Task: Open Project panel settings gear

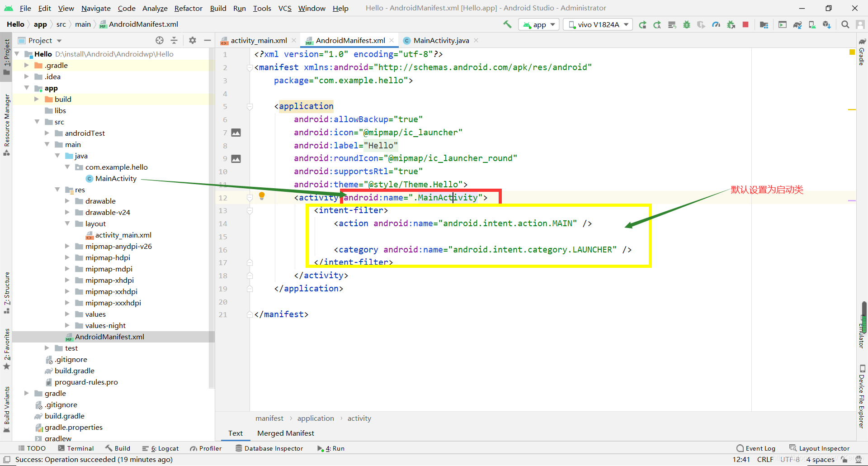Action: pos(193,40)
